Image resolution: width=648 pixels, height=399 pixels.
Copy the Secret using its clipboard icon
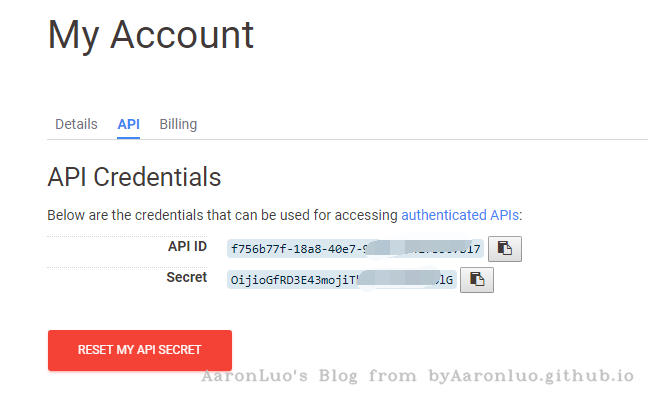point(476,280)
